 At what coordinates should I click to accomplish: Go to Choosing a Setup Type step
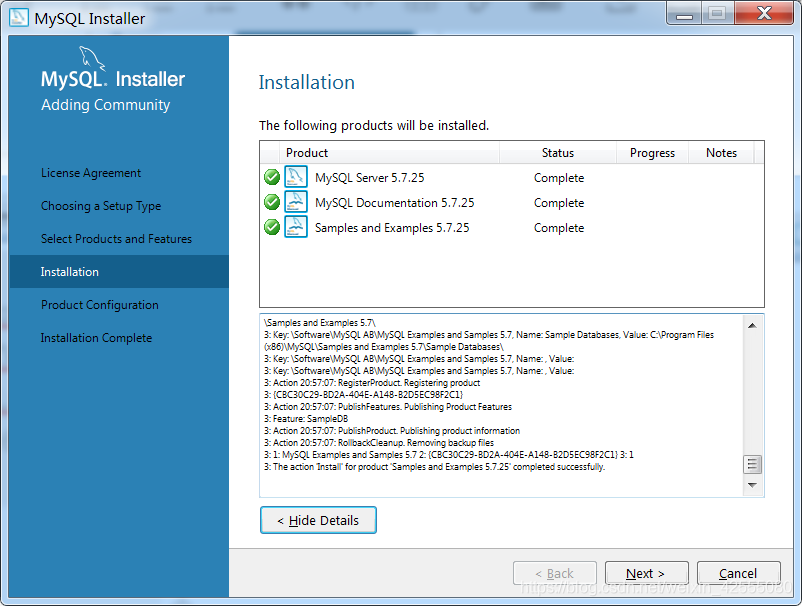click(101, 206)
